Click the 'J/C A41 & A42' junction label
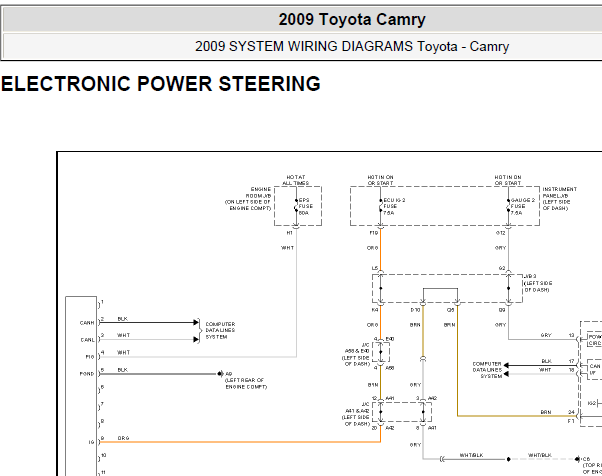The image size is (602, 476). tap(357, 414)
